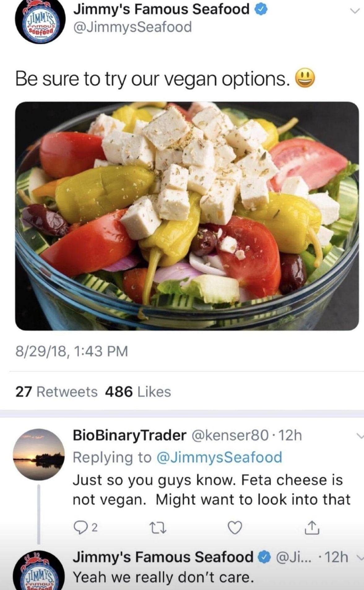Viewport: 364px width, 590px height.
Task: Tap the 8/29/18, 1:43 PM timestamp
Action: point(71,352)
